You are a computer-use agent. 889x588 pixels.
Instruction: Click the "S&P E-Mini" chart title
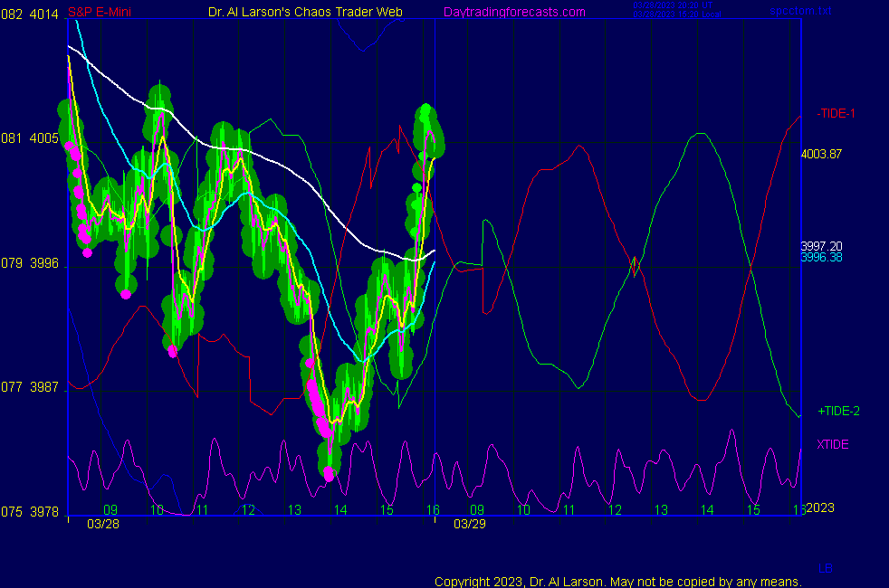(100, 12)
